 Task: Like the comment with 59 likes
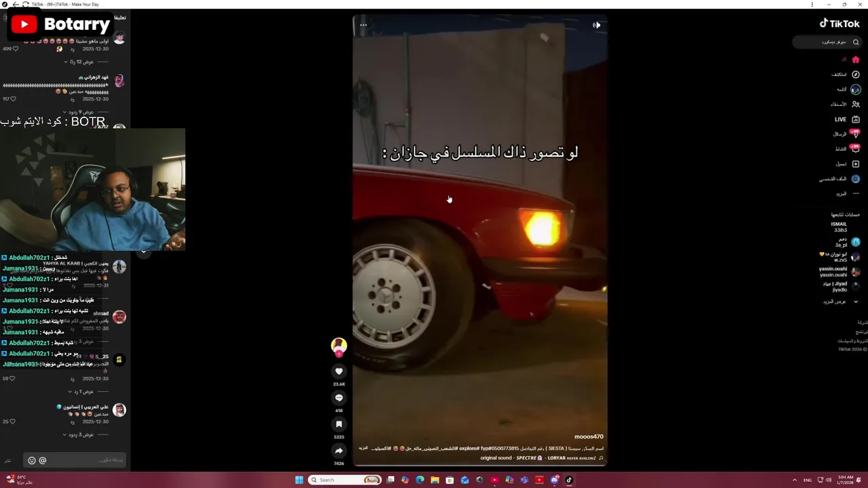(x=12, y=378)
